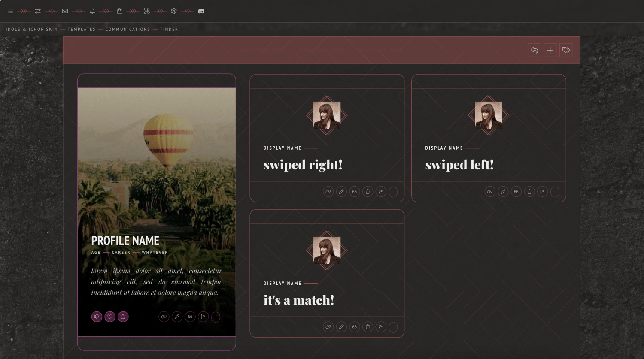Open the notifications bell
This screenshot has width=644, height=359.
[92, 11]
